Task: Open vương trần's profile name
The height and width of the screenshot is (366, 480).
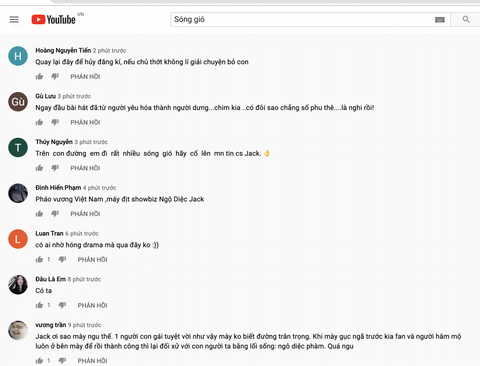Action: (51, 325)
